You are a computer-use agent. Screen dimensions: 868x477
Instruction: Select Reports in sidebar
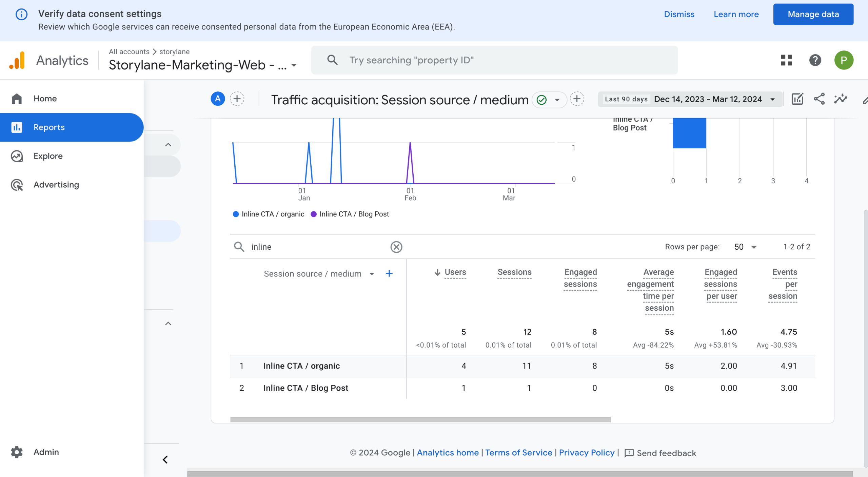tap(72, 127)
